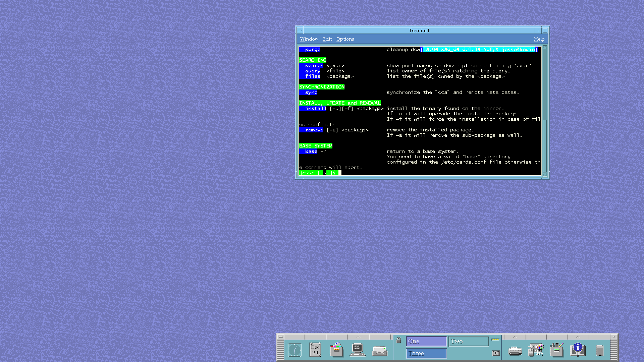Click the 'SYNCHRONIZATION' heading in terminal
The width and height of the screenshot is (644, 362).
coord(322,87)
